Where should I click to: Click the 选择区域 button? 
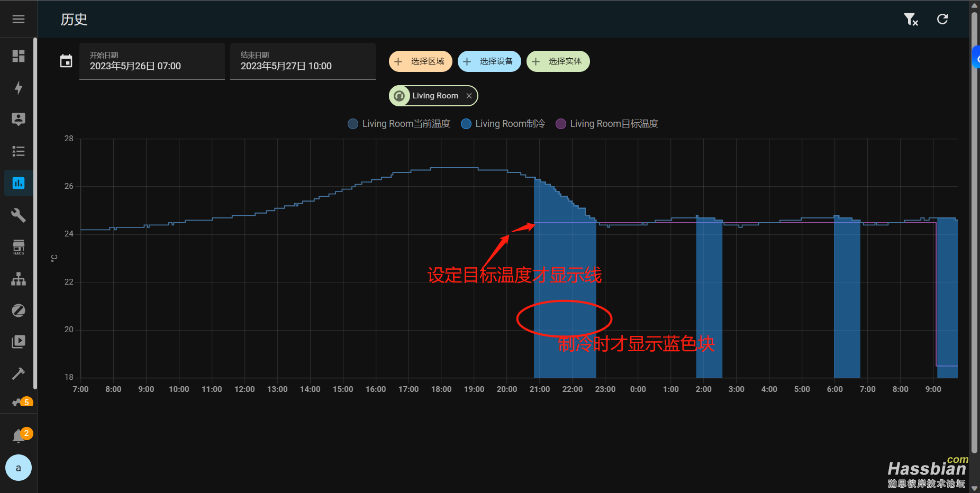pyautogui.click(x=421, y=61)
